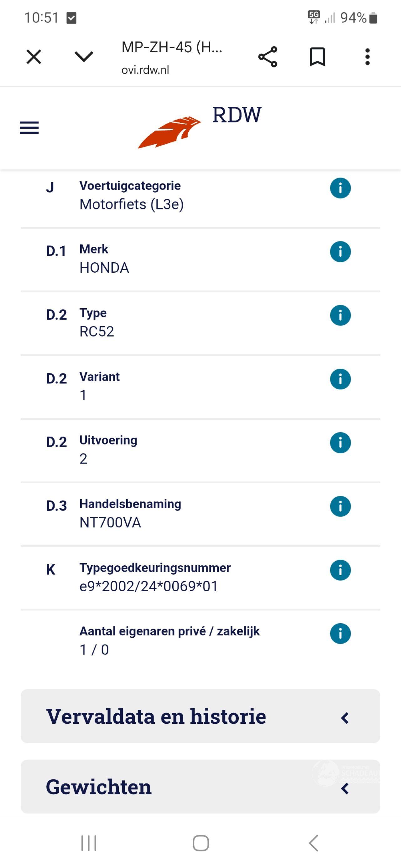
Task: Show info for Aantal eigenaren
Action: click(x=340, y=634)
